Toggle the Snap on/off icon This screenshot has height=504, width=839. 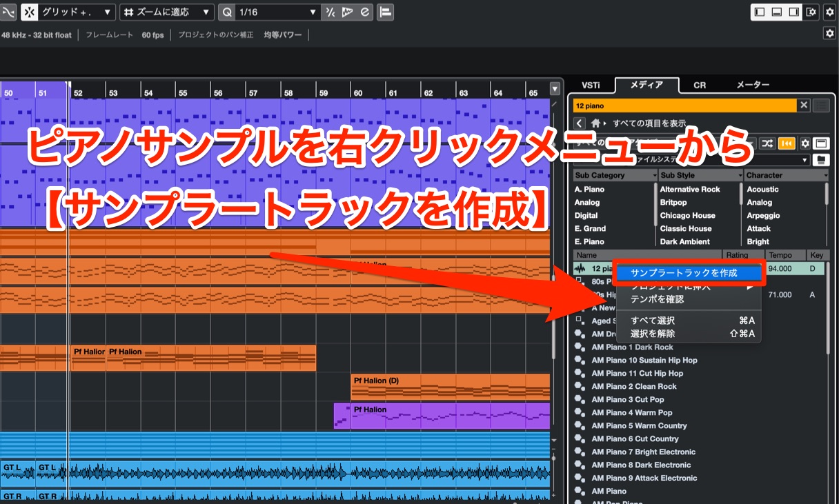point(30,12)
